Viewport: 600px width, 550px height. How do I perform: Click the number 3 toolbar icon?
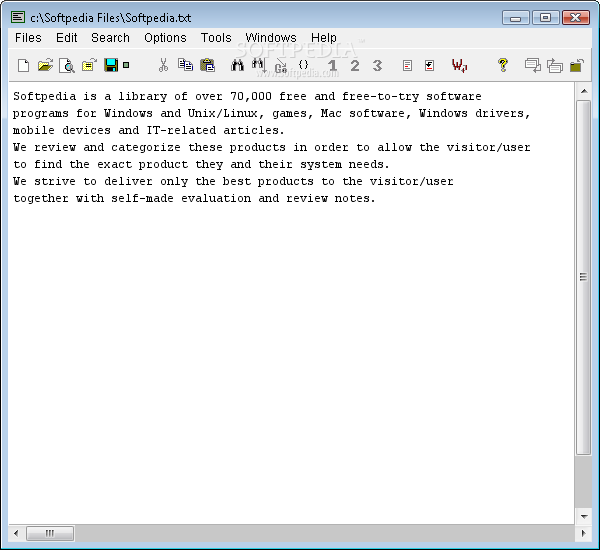(377, 66)
